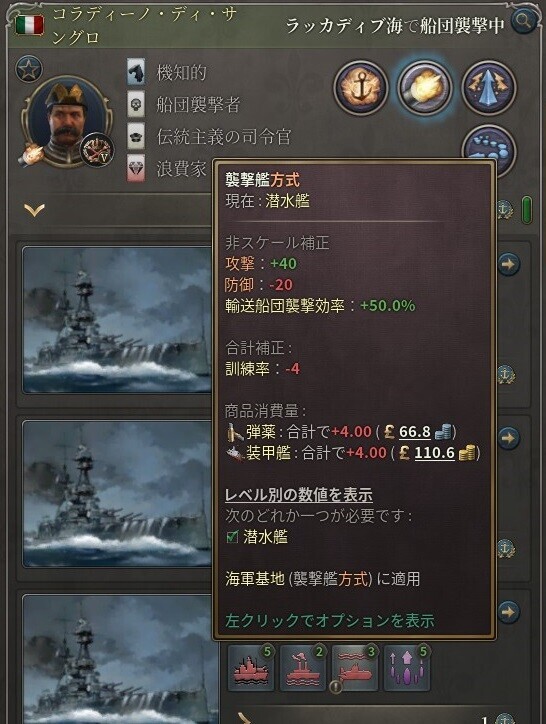Open battleship production method icon
The width and height of the screenshot is (546, 724).
[x=251, y=668]
